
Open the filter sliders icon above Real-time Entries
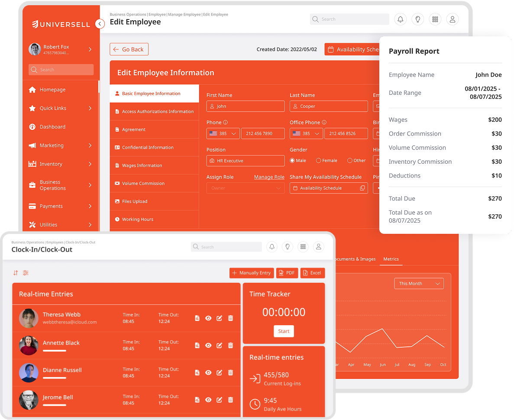[26, 273]
